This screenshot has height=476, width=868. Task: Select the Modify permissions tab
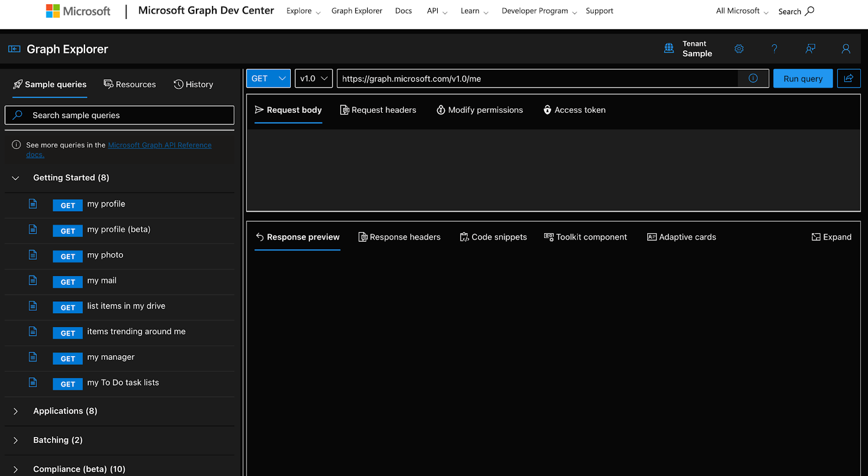pyautogui.click(x=480, y=110)
